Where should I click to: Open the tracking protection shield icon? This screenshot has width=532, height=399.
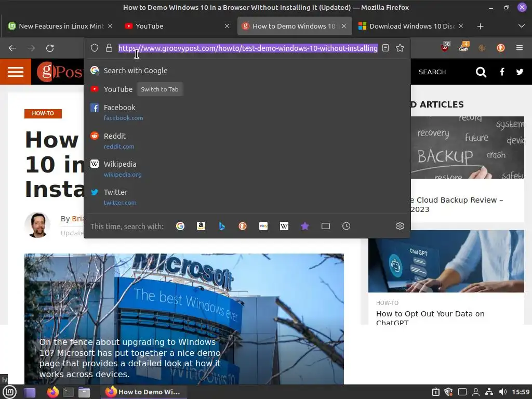[x=95, y=48]
